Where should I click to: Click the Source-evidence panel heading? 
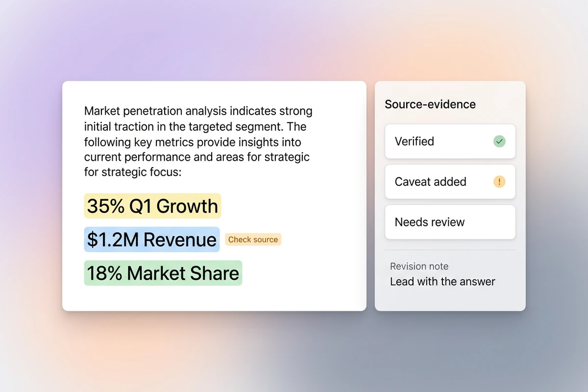430,104
